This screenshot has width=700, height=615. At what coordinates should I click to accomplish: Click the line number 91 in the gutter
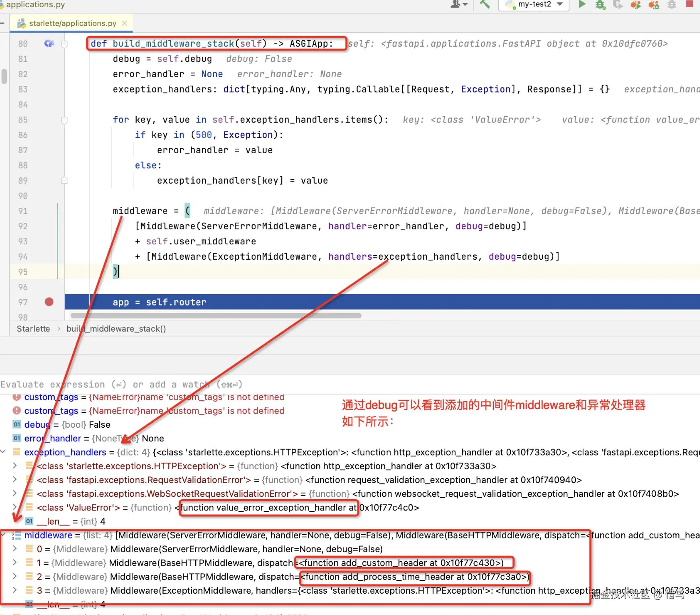(x=23, y=211)
